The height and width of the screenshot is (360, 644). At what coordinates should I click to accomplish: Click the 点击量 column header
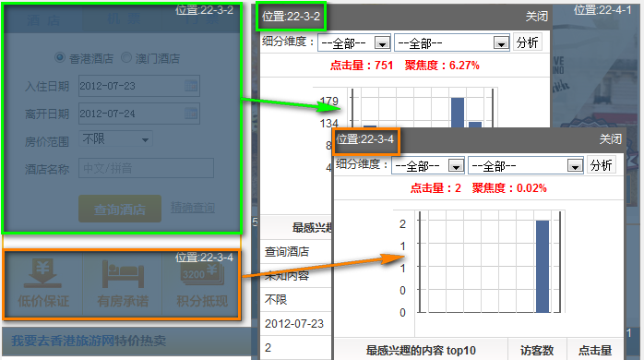point(595,350)
